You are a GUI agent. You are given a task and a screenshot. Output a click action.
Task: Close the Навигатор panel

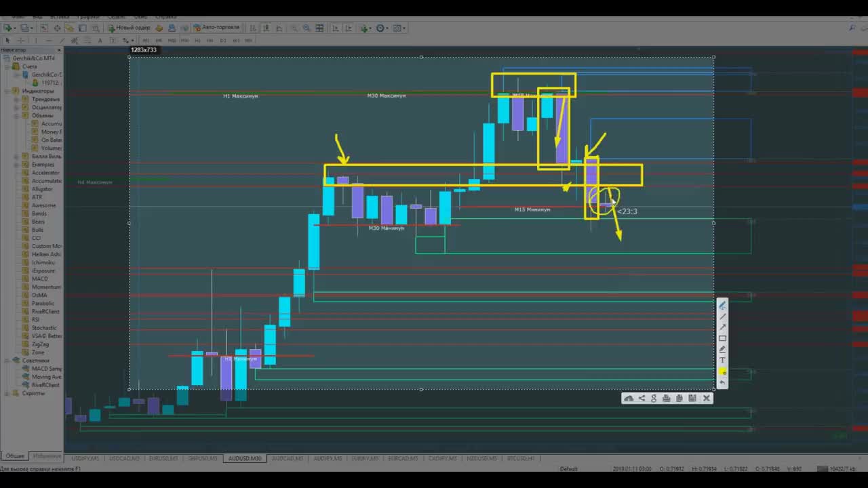click(x=59, y=50)
